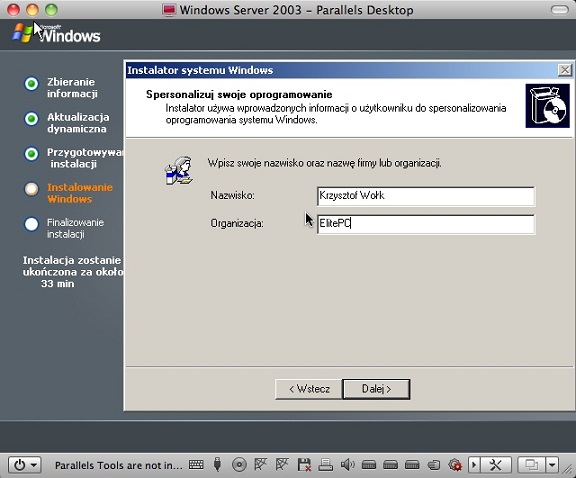Image resolution: width=576 pixels, height=478 pixels.
Task: Open the CD/DVD drive icon
Action: tap(239, 465)
